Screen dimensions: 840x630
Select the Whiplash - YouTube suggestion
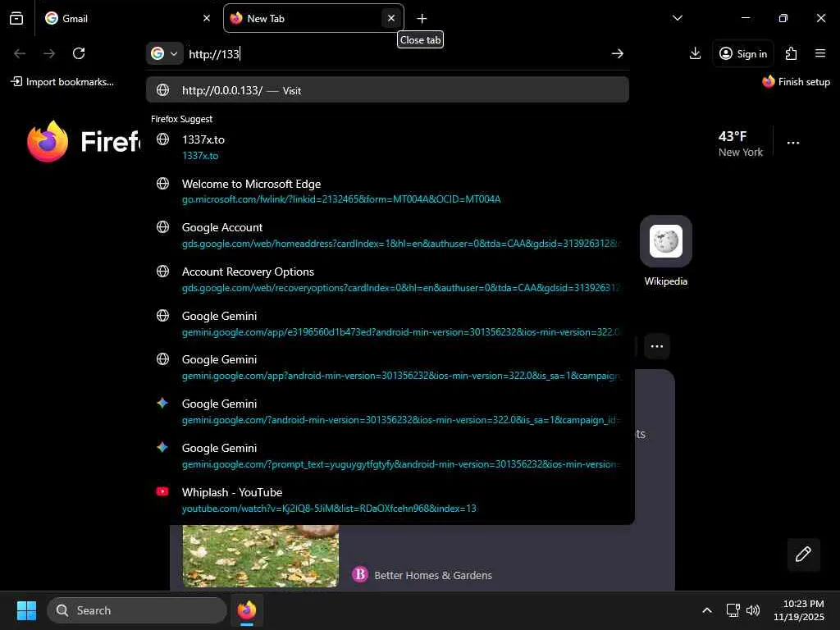coord(387,500)
